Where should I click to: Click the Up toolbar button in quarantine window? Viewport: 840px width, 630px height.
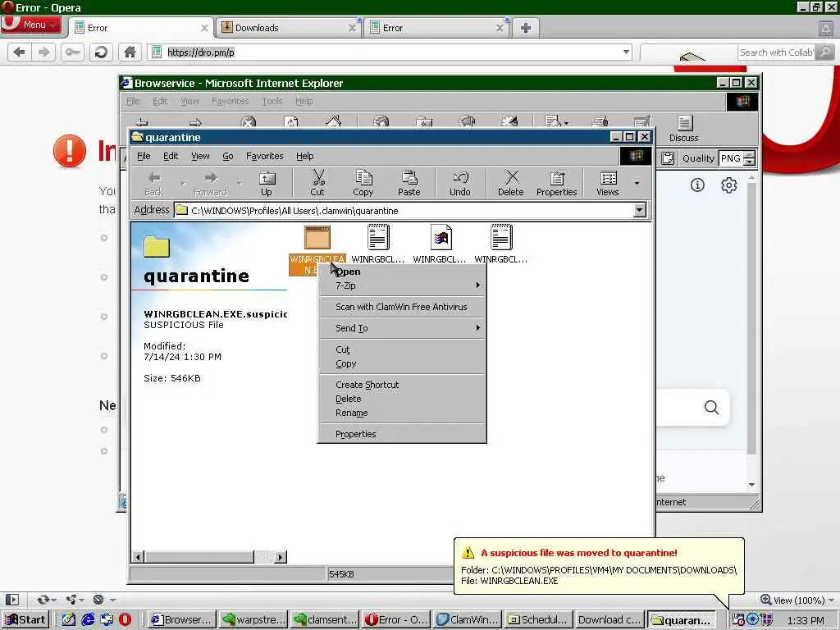point(267,183)
